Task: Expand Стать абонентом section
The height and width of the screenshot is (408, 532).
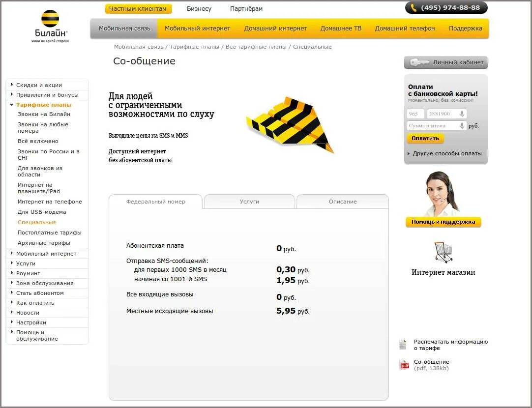Action: 11,292
